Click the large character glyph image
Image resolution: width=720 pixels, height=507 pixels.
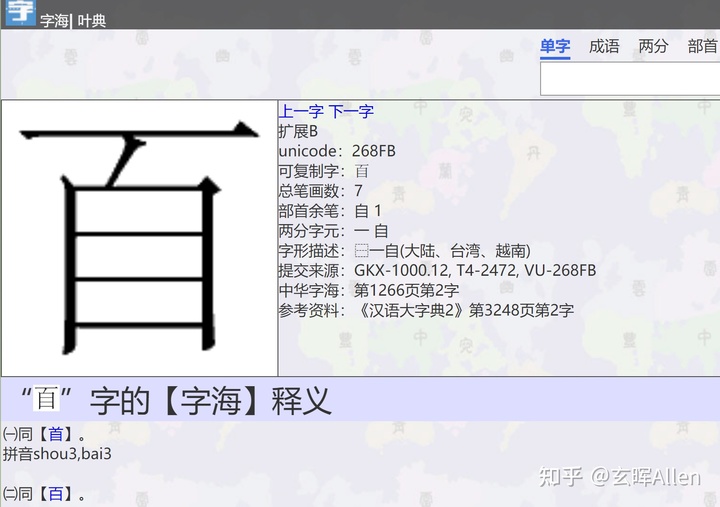pos(140,238)
